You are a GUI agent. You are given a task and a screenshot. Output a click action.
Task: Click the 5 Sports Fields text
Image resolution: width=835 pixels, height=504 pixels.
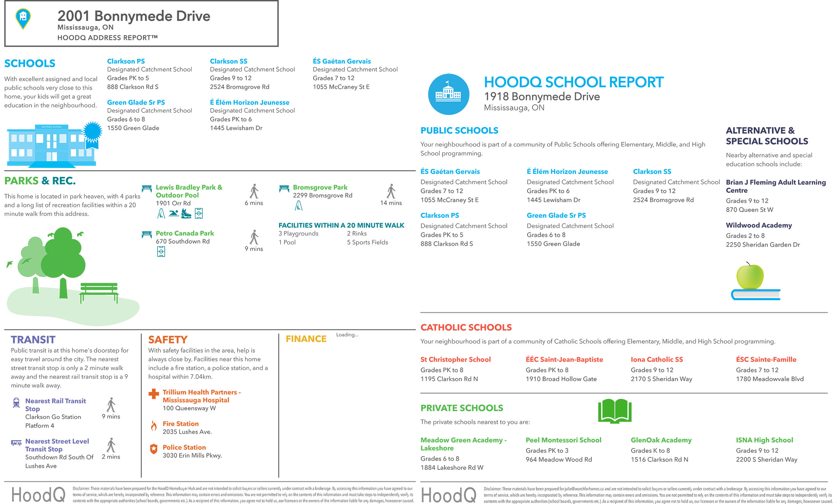coord(367,243)
